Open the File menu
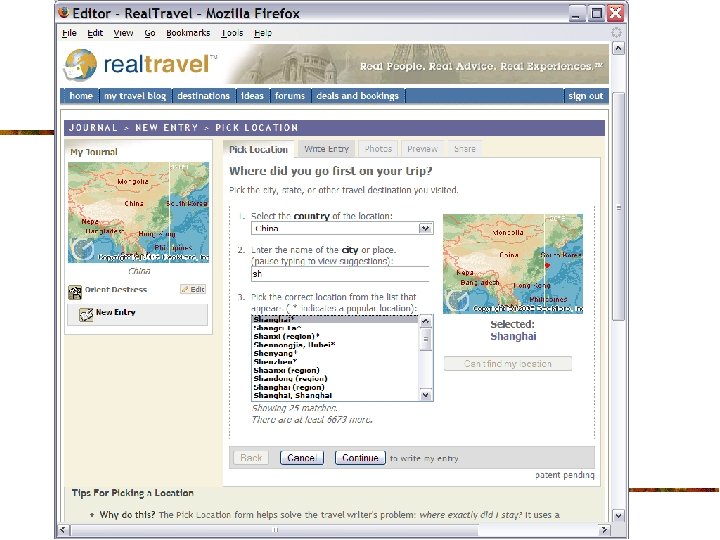Screen dimensions: 720x540 69,33
